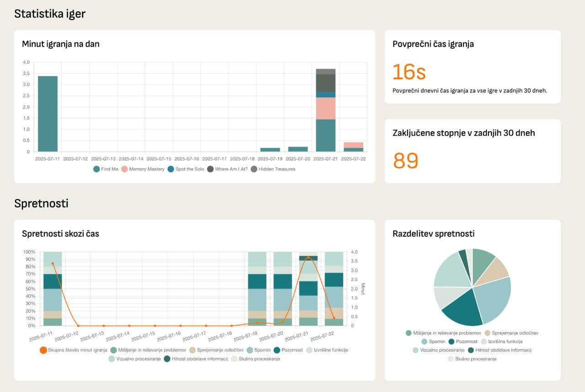
Task: Toggle Sprejemanje odločitev in the pie legend
Action: [487, 333]
